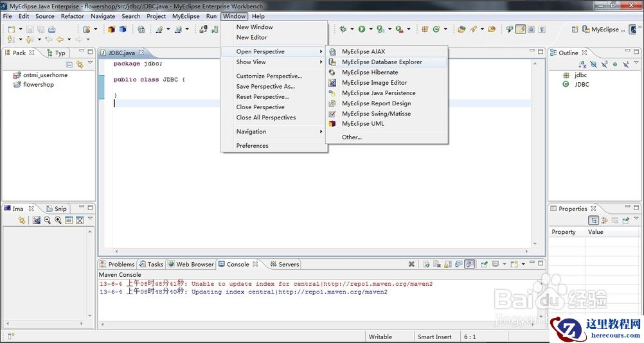644x343 pixels.
Task: Choose Preferences from the Window menu
Action: click(x=253, y=145)
